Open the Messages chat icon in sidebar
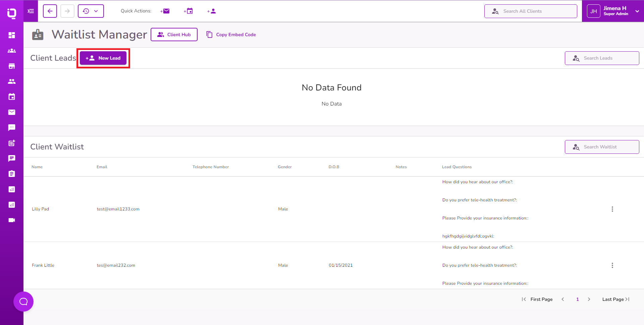Screen dimensions: 644x325 12,127
